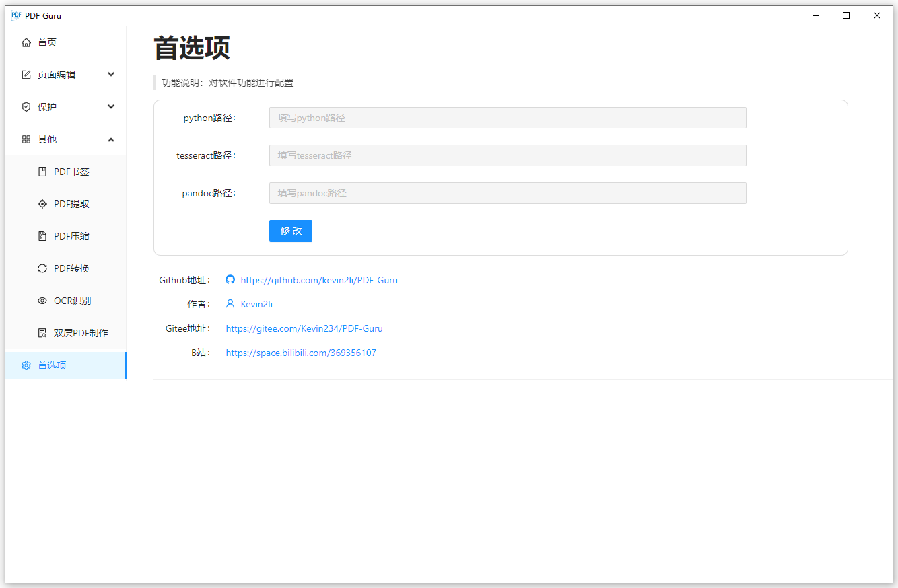This screenshot has height=588, width=898.
Task: Click the user icon beside Kevin2li
Action: [x=230, y=304]
